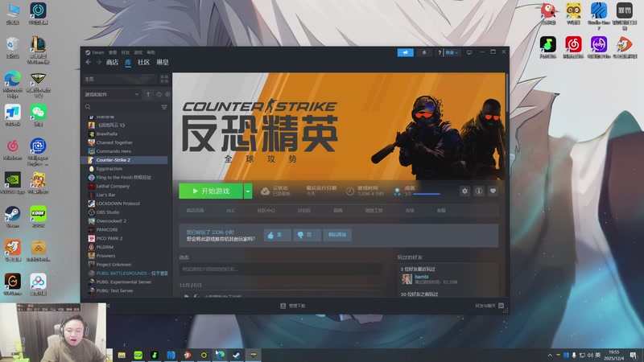Image resolution: width=644 pixels, height=362 pixels.
Task: Open the Steam notifications bell
Action: tap(424, 52)
